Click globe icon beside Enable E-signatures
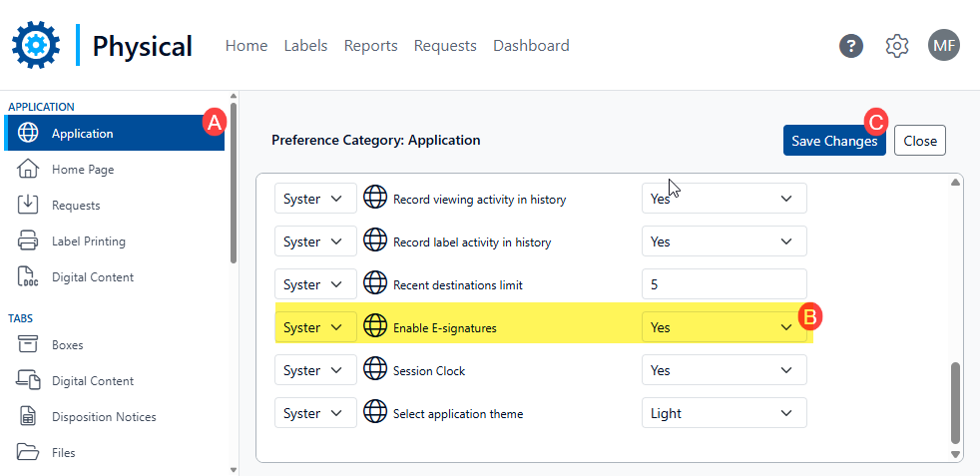The image size is (980, 476). click(374, 327)
